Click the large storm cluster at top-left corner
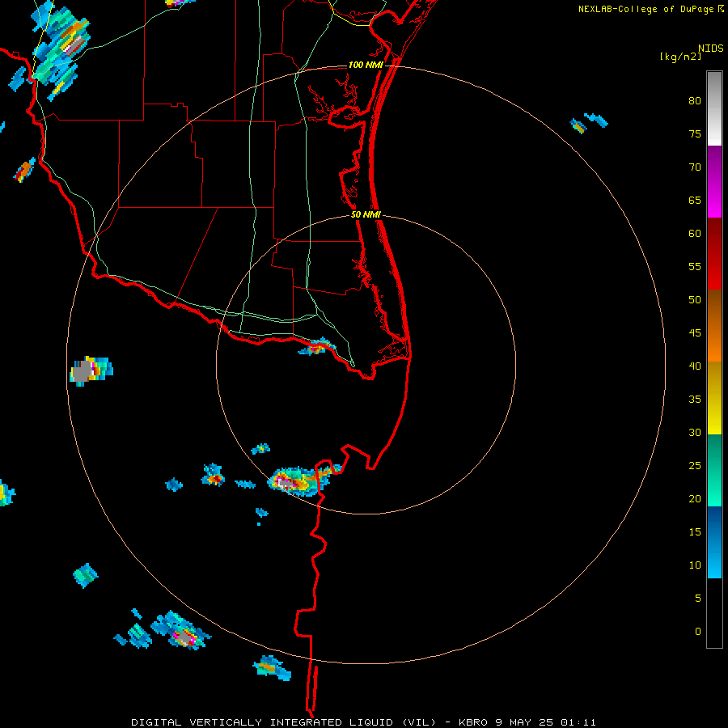Viewport: 728px width, 728px height. (61, 49)
